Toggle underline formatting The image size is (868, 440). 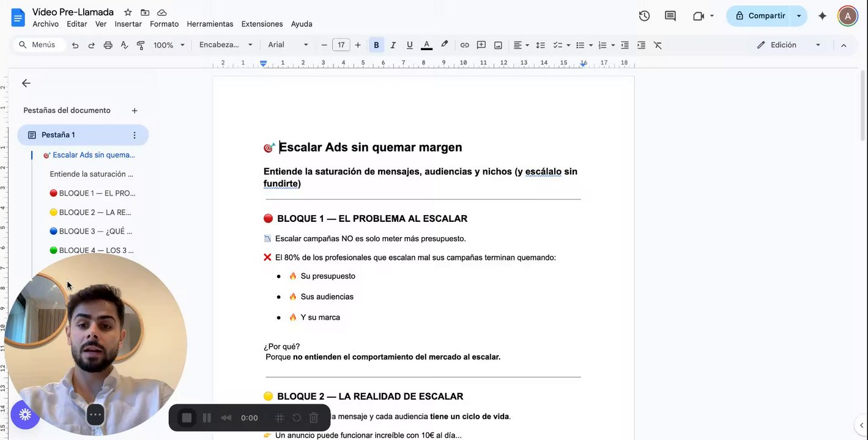(409, 45)
